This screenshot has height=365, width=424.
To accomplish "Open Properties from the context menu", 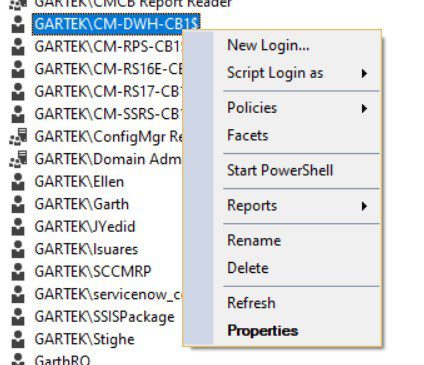I will pos(263,331).
